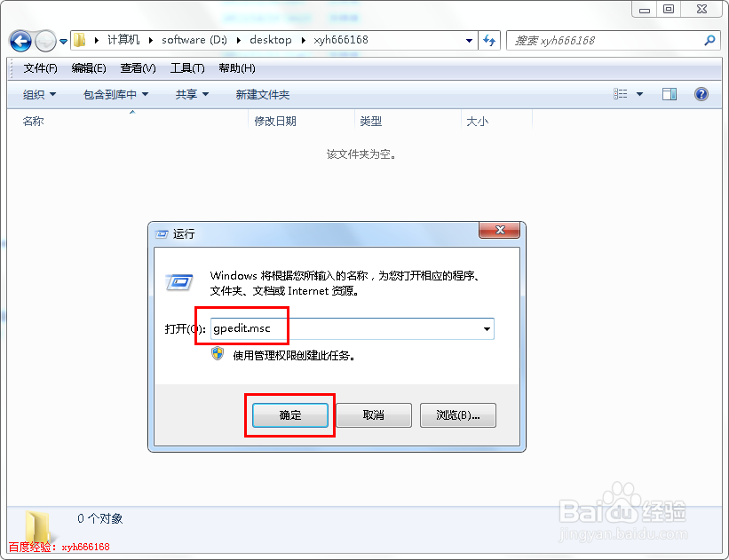Click the back navigation arrow
This screenshot has height=560, width=729.
[x=20, y=41]
